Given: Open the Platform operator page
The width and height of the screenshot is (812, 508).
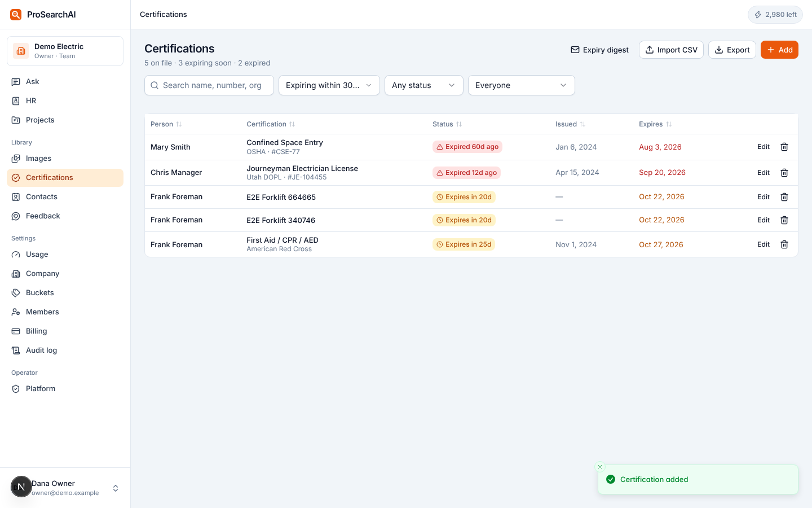Looking at the screenshot, I should click(65, 389).
